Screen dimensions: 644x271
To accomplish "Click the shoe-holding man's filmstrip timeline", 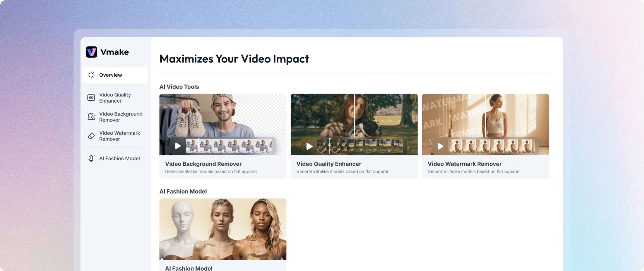I will pyautogui.click(x=229, y=146).
